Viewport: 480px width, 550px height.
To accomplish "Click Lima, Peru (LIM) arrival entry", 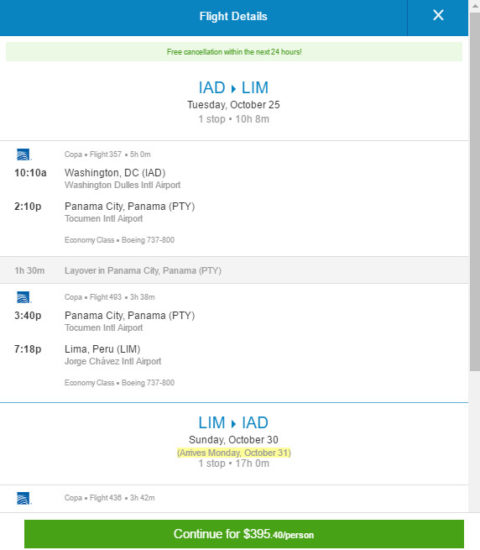I will coord(102,349).
